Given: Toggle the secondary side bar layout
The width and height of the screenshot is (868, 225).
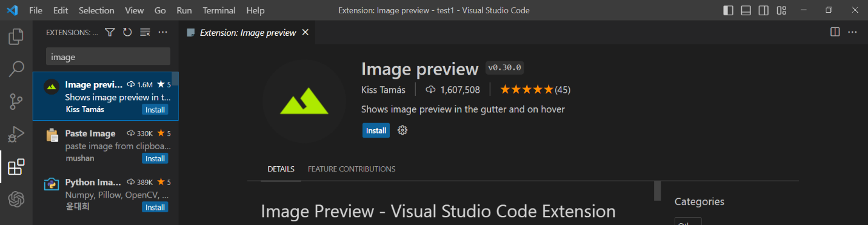Looking at the screenshot, I should click(764, 10).
